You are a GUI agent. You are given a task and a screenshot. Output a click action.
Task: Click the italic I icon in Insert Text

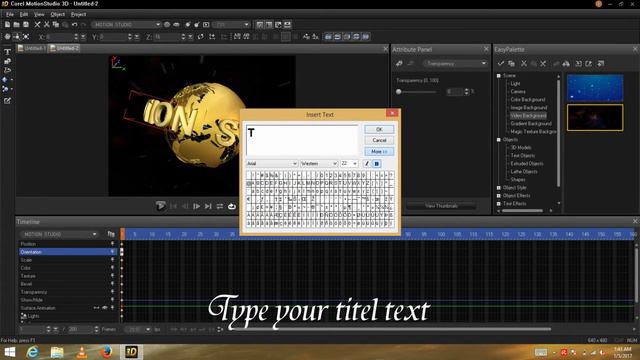367,164
